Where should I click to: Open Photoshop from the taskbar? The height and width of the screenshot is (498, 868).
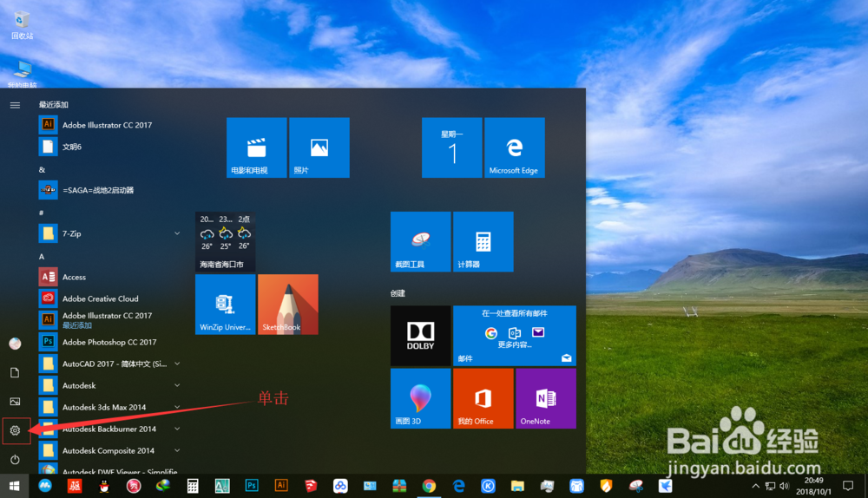point(252,486)
